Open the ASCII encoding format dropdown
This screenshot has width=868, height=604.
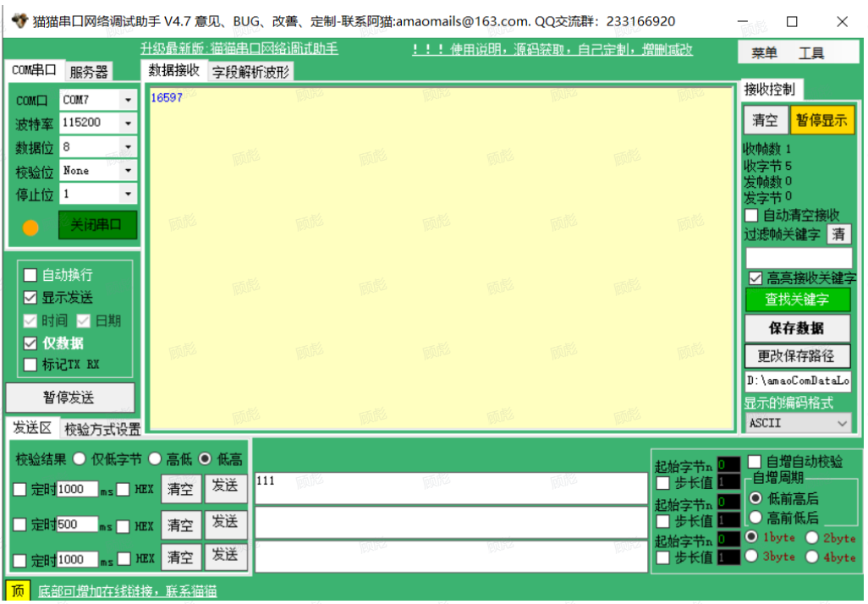tap(799, 423)
